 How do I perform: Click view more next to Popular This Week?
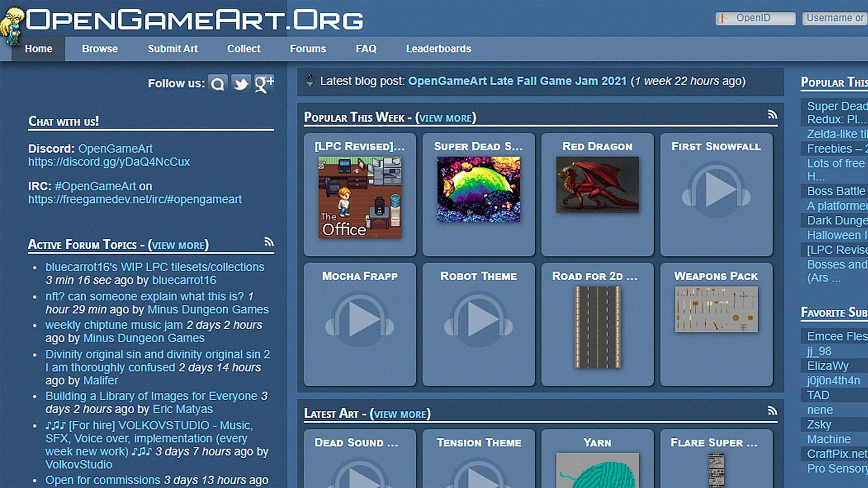(445, 118)
